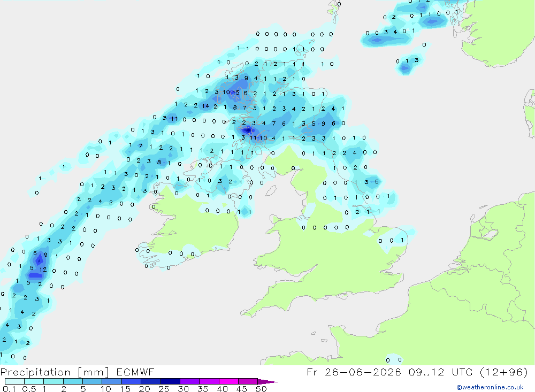The height and width of the screenshot is (392, 535).
Task: Click the 5–10 mm legend color box
Action: [92, 381]
